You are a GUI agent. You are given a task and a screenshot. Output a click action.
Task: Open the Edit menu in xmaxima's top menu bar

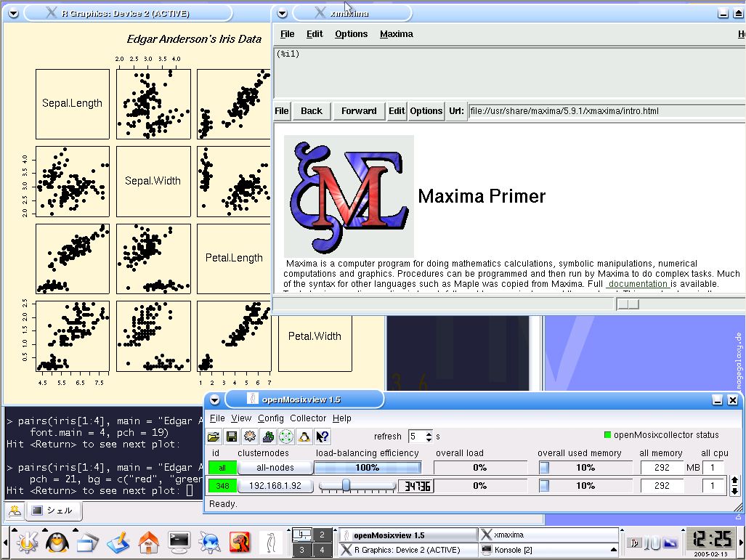(315, 34)
